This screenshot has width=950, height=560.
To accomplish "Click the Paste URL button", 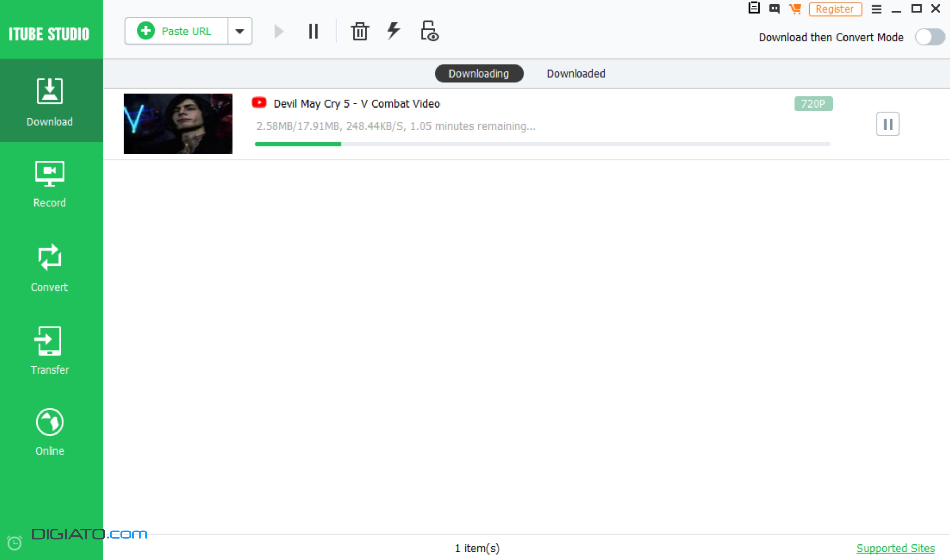I will (176, 31).
